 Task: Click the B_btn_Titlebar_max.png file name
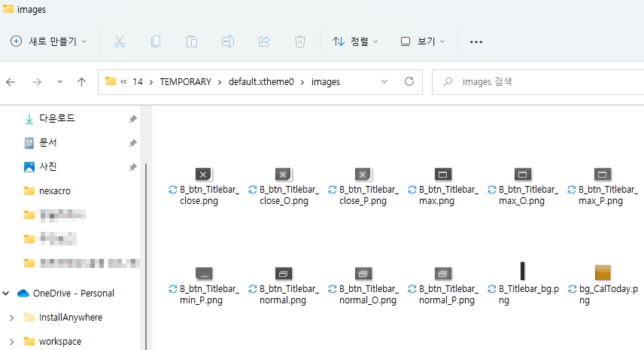click(448, 195)
